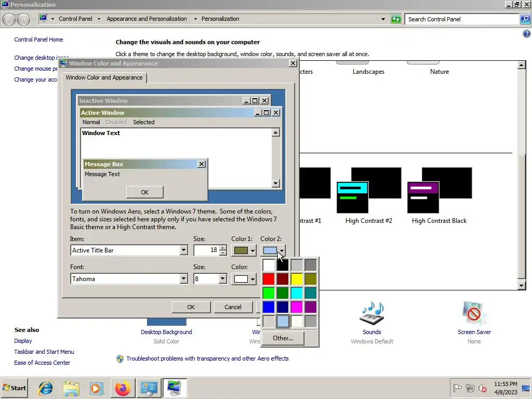Viewport: 532px width, 399px height.
Task: Click the green refresh button in address bar
Action: [x=396, y=19]
